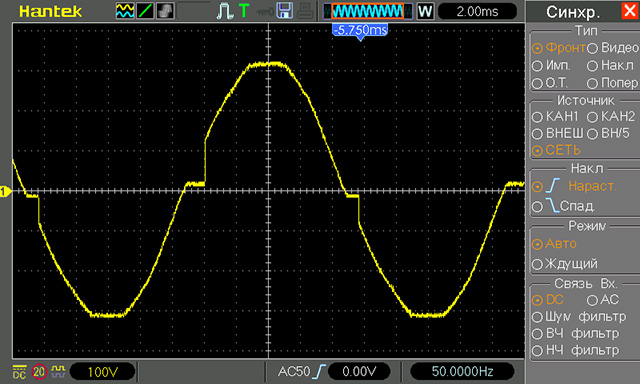Screen dimensions: 640x384
Task: Click the DC coupling icon at bottom left
Action: click(x=20, y=372)
